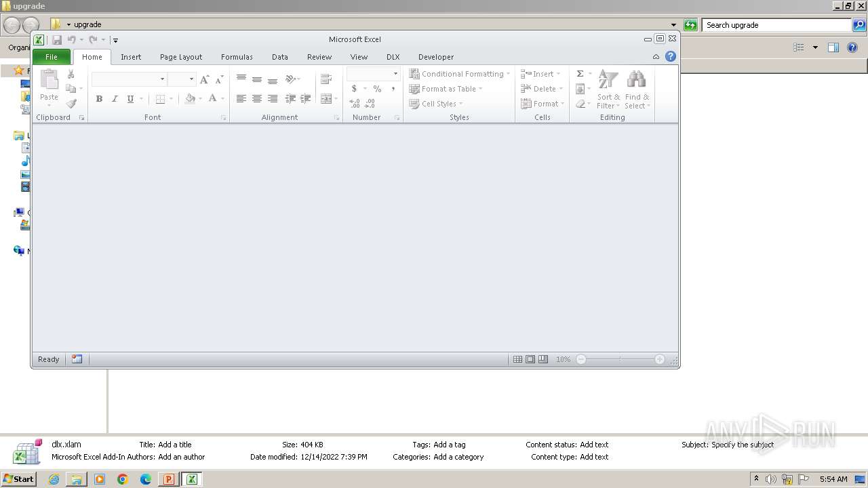Toggle Bold formatting
This screenshot has height=488, width=868.
click(x=99, y=99)
